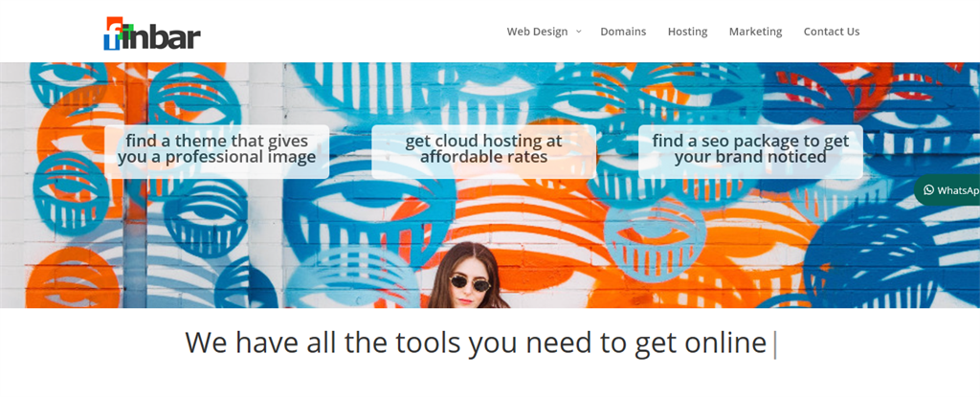Click the word "affordable rates" in the hosting box
The height and width of the screenshot is (397, 980).
click(x=483, y=158)
